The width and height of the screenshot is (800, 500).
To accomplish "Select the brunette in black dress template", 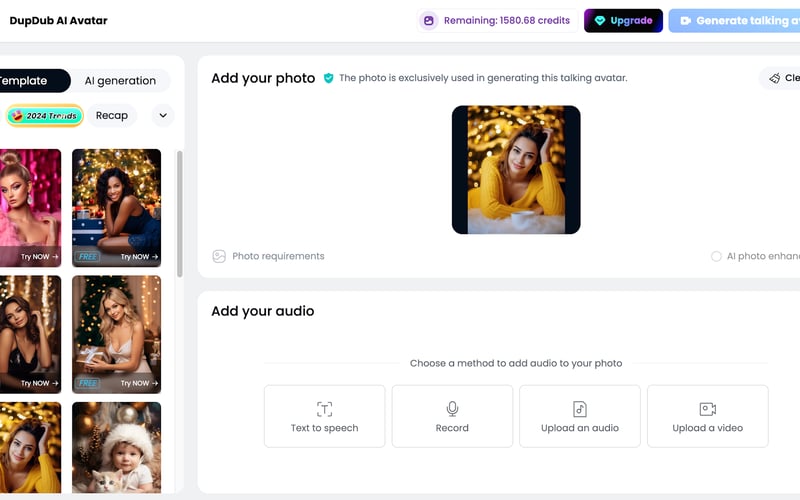I will point(30,334).
